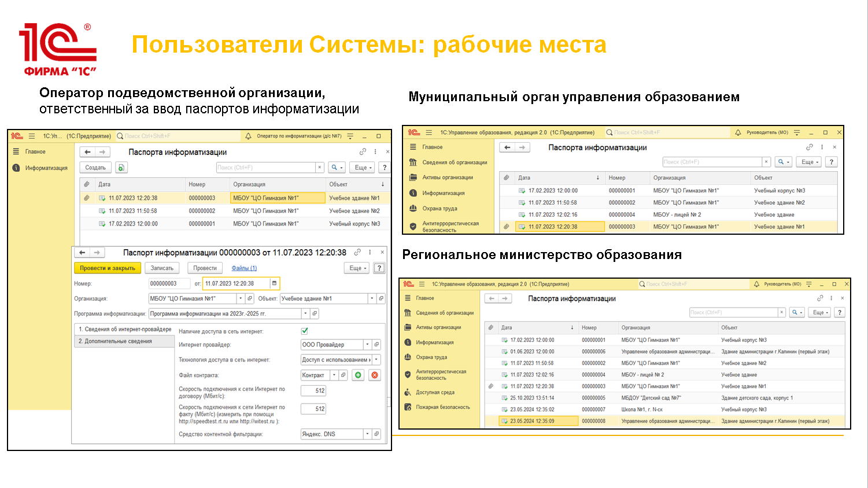Click Записать button
The height and width of the screenshot is (488, 868).
click(x=162, y=268)
